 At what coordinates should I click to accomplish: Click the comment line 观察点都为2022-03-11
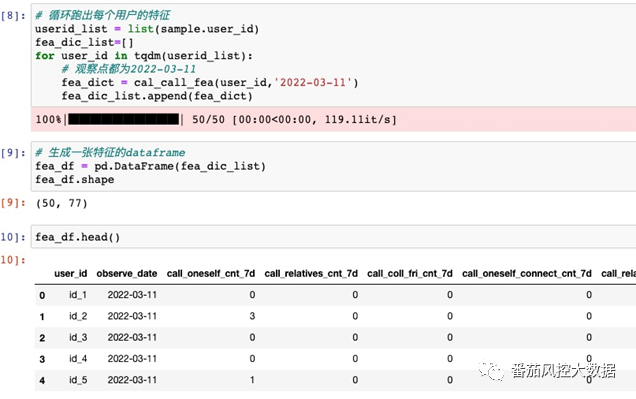tap(129, 69)
